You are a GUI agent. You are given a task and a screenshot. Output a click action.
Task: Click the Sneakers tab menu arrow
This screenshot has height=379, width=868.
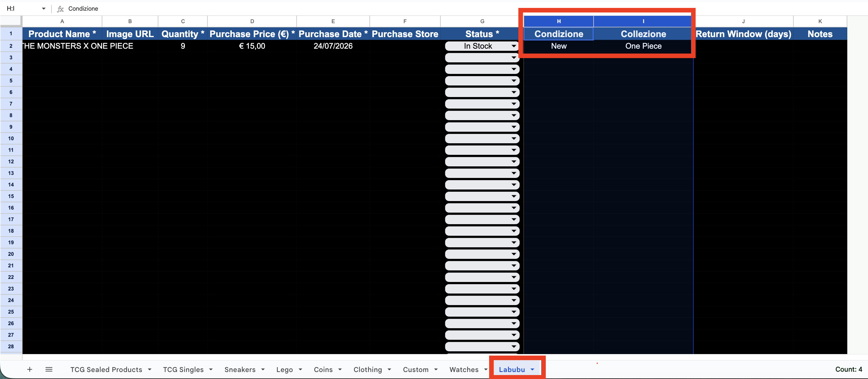[x=263, y=370]
